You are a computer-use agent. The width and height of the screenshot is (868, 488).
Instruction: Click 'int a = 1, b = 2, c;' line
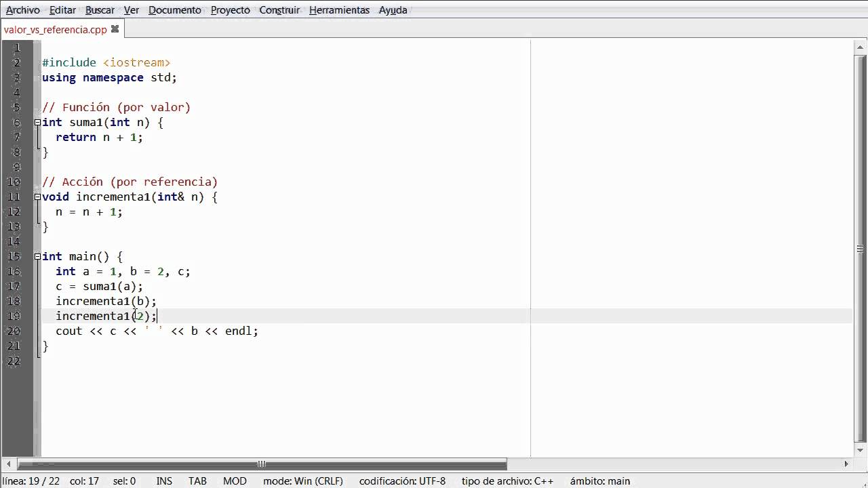pos(123,271)
